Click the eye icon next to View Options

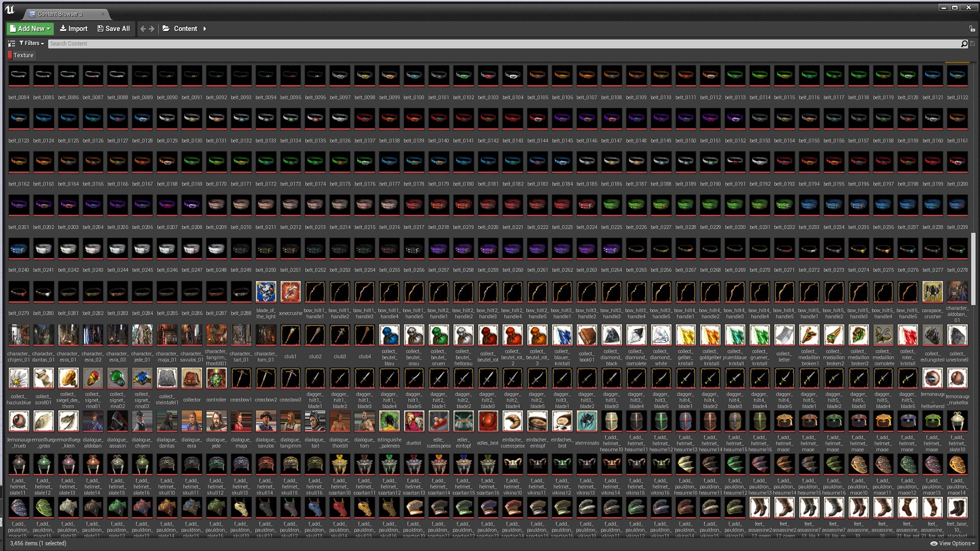coord(935,544)
